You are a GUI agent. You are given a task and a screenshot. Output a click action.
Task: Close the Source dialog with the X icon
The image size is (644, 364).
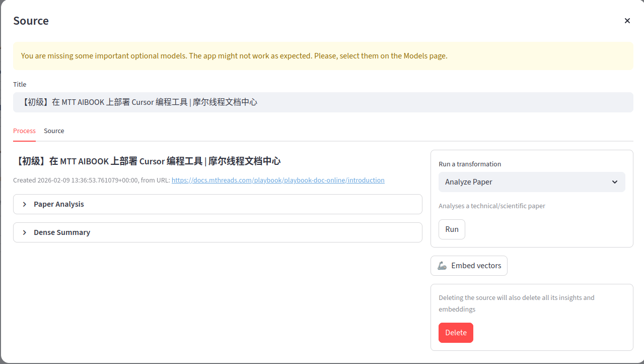[x=627, y=21]
